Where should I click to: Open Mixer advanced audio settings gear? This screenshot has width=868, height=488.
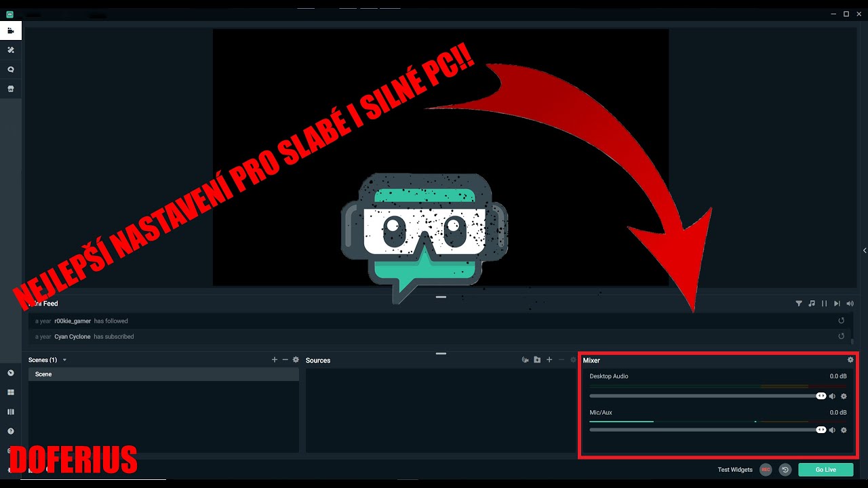[x=850, y=360]
